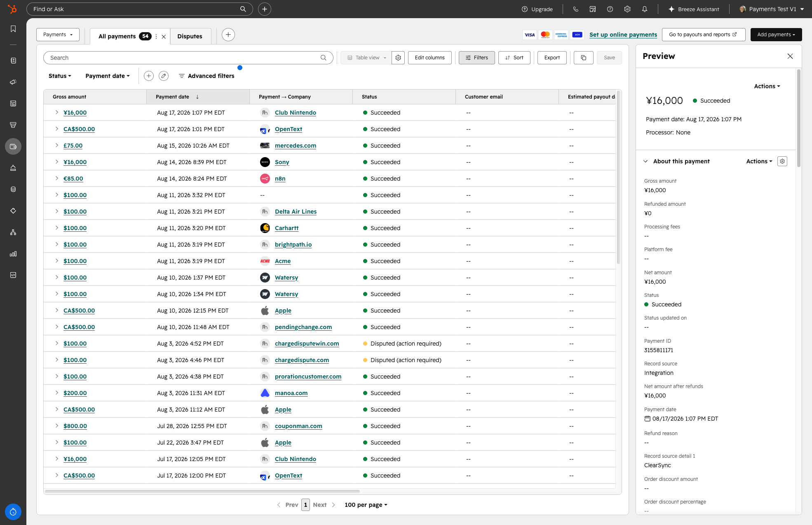Open the calling phone icon
The image size is (812, 525).
tap(576, 9)
